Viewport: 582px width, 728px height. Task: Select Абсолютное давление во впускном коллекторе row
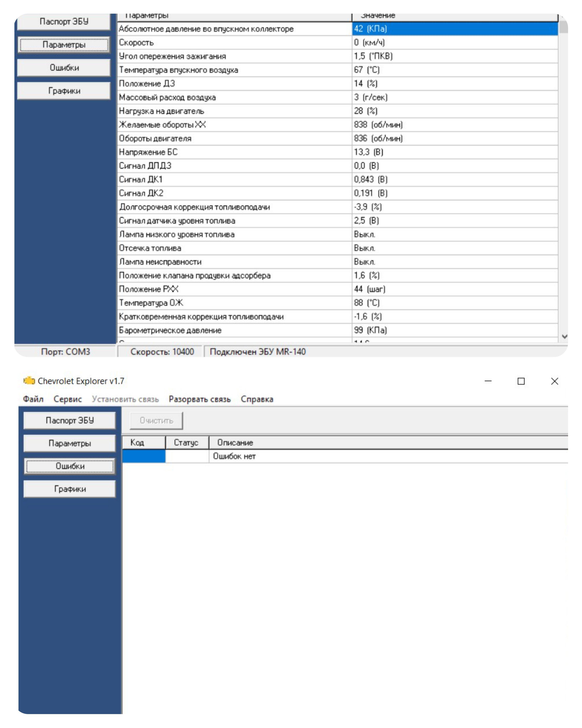[x=337, y=29]
